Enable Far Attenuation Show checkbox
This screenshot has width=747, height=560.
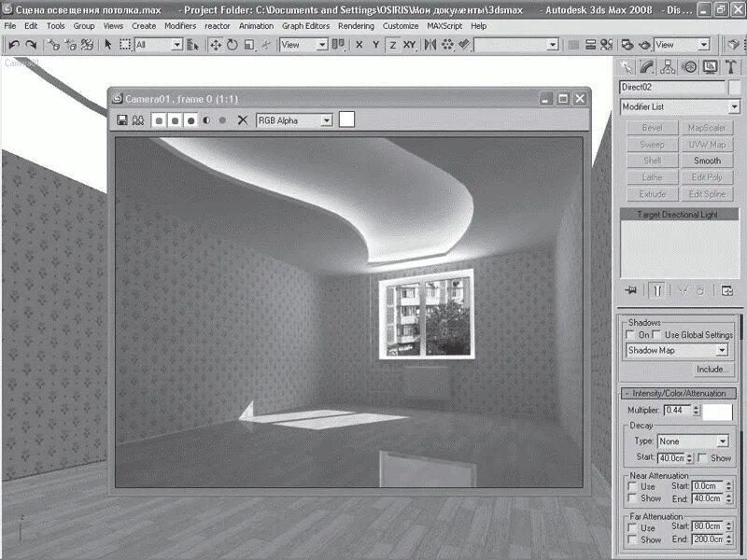pos(633,539)
